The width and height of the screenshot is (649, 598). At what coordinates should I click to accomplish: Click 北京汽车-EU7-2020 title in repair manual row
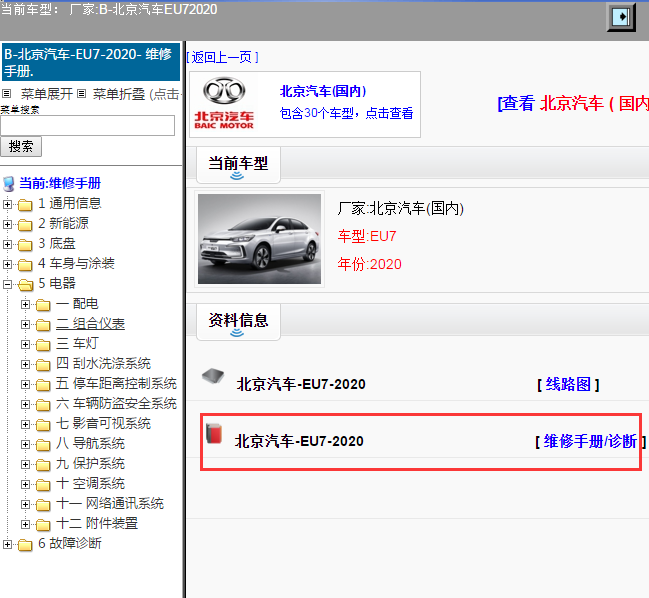click(299, 442)
